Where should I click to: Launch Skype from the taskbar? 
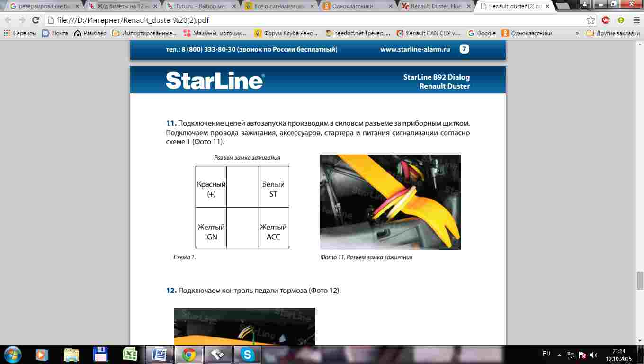[247, 355]
